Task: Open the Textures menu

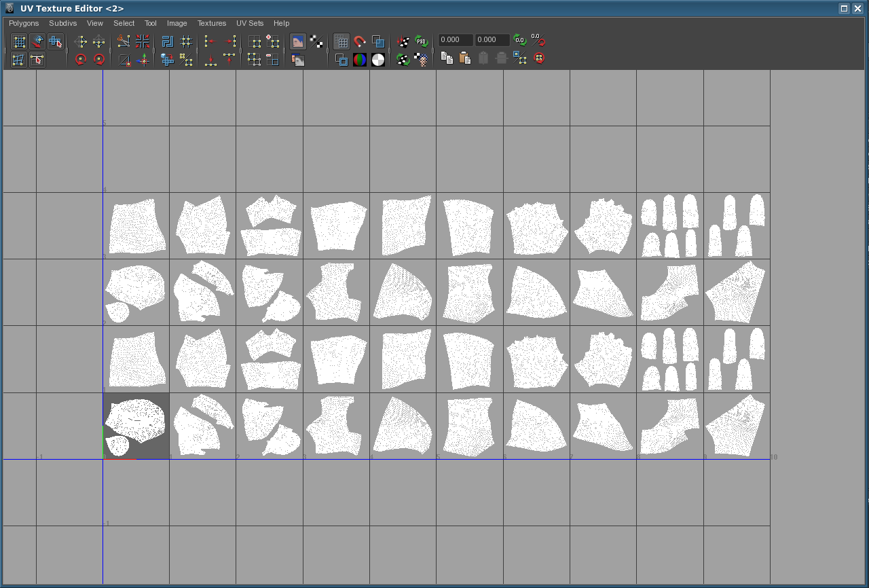Action: (212, 23)
